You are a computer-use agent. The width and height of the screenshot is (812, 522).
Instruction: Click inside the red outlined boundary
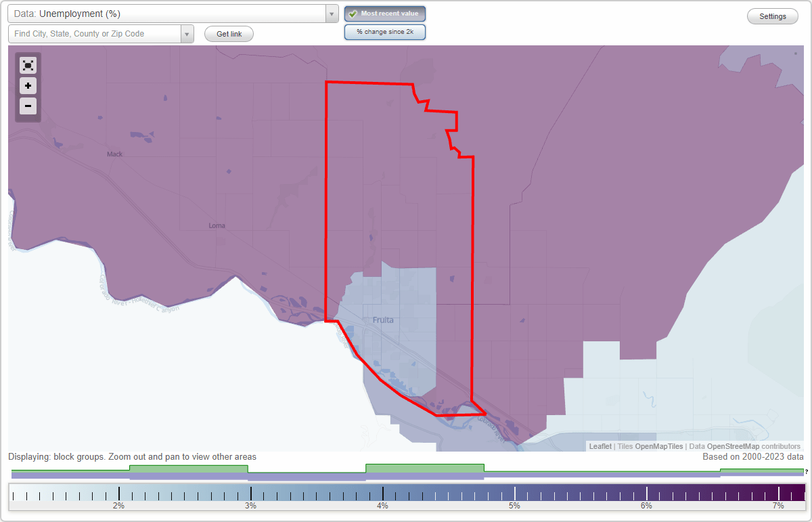point(399,203)
